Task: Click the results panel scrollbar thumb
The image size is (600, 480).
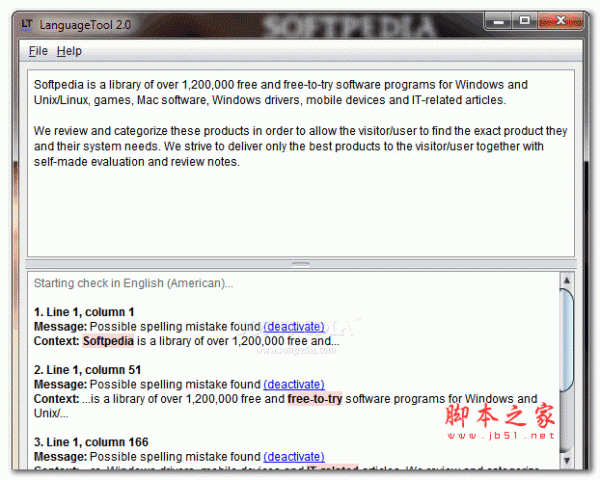Action: click(567, 340)
